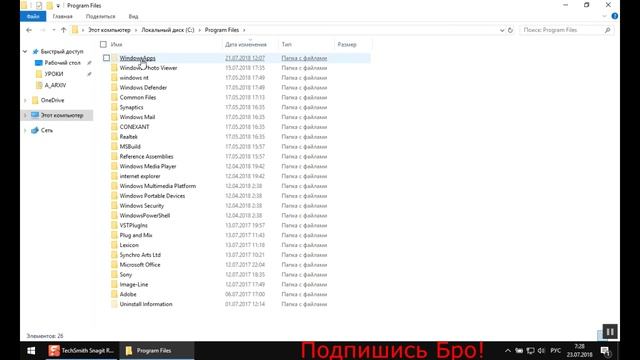Image resolution: width=640 pixels, height=360 pixels.
Task: Click the MSBuild folder icon
Action: [114, 147]
